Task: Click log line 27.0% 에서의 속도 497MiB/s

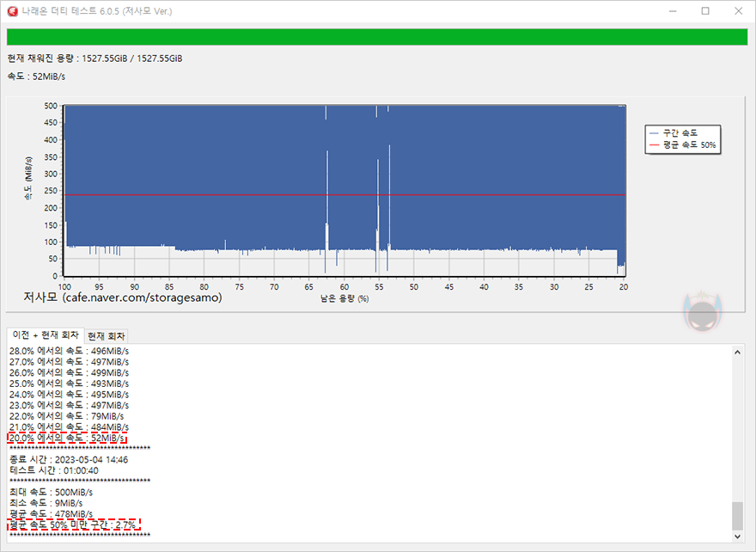Action: click(x=69, y=362)
